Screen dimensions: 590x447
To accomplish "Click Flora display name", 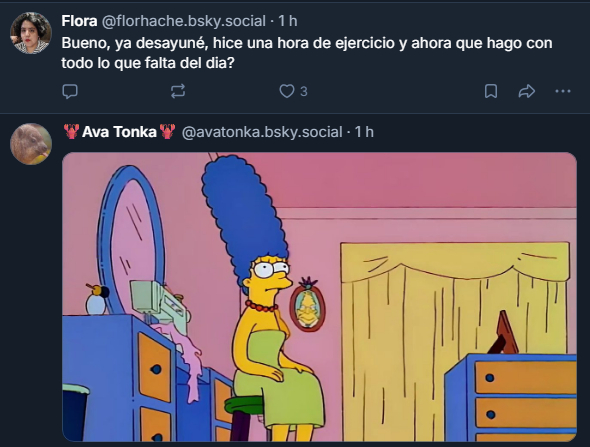I will 79,21.
